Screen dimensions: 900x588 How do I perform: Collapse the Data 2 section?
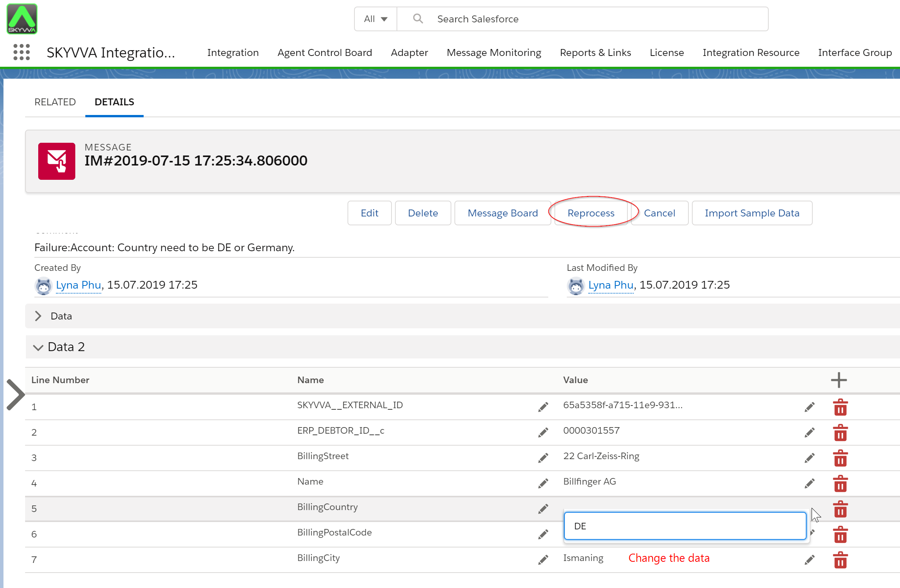[38, 347]
